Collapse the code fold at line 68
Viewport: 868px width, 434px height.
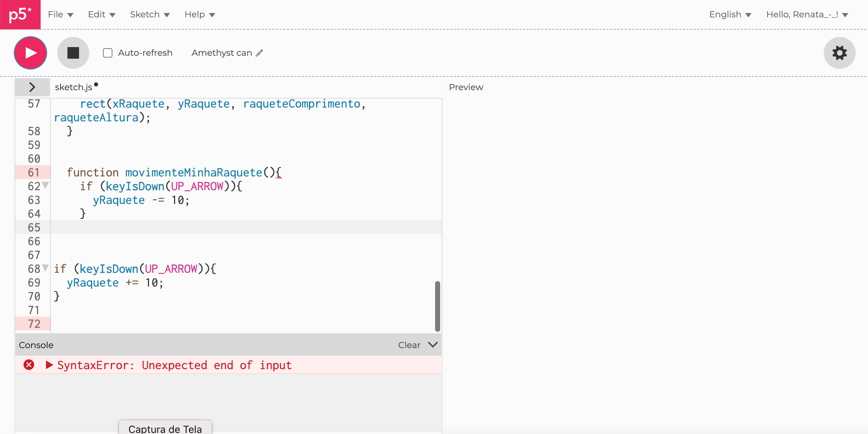click(x=45, y=268)
